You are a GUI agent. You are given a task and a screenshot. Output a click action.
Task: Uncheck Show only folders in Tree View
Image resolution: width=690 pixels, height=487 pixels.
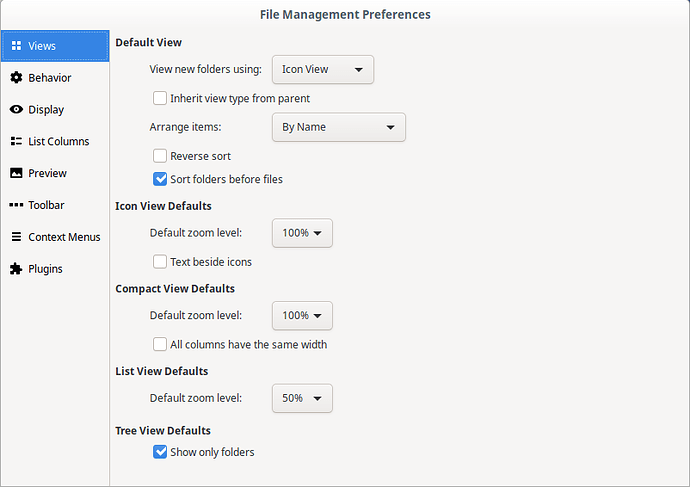[160, 452]
